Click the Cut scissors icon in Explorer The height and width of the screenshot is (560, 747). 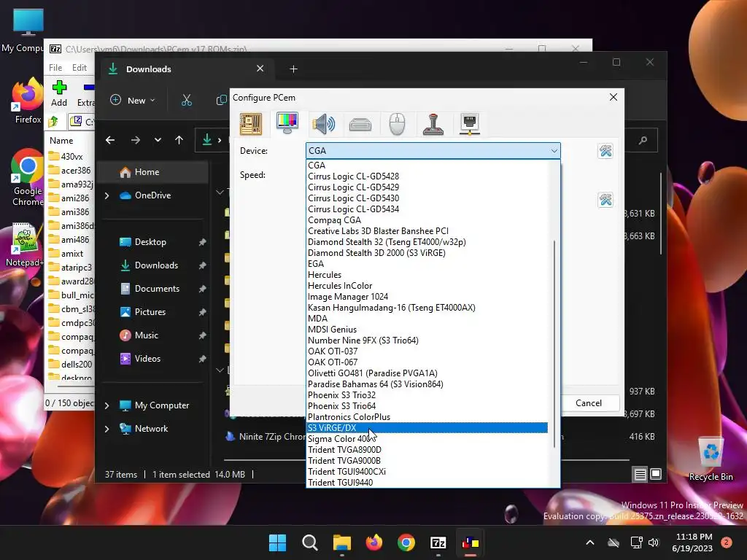(186, 101)
